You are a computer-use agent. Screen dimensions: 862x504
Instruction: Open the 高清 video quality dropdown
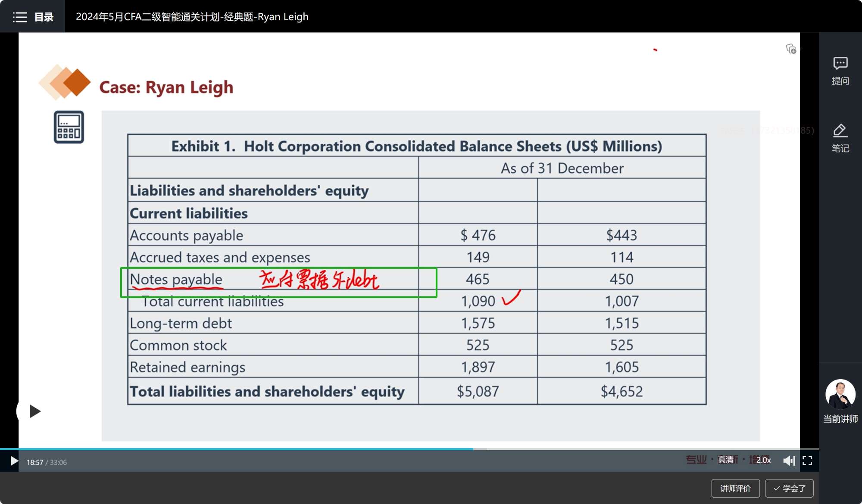pos(726,460)
